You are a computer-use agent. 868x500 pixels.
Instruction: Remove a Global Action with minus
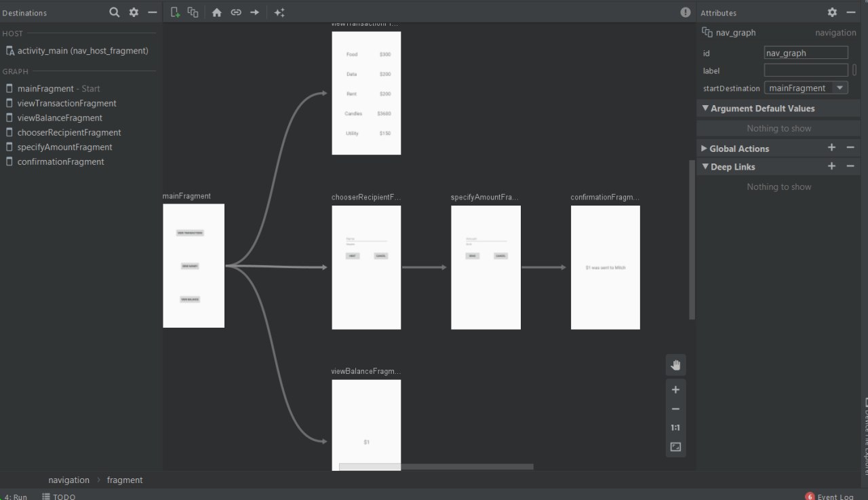(850, 148)
